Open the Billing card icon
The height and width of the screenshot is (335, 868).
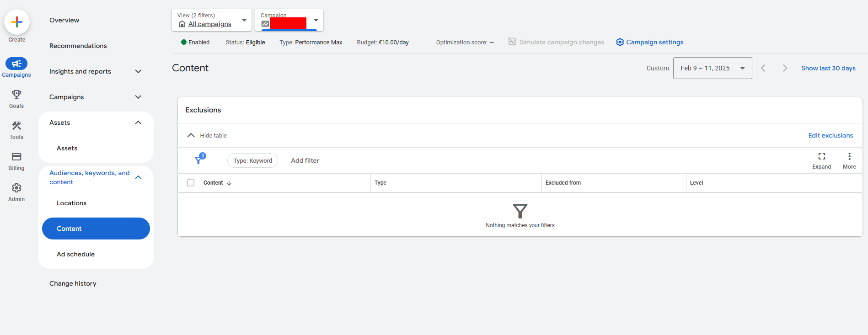16,157
